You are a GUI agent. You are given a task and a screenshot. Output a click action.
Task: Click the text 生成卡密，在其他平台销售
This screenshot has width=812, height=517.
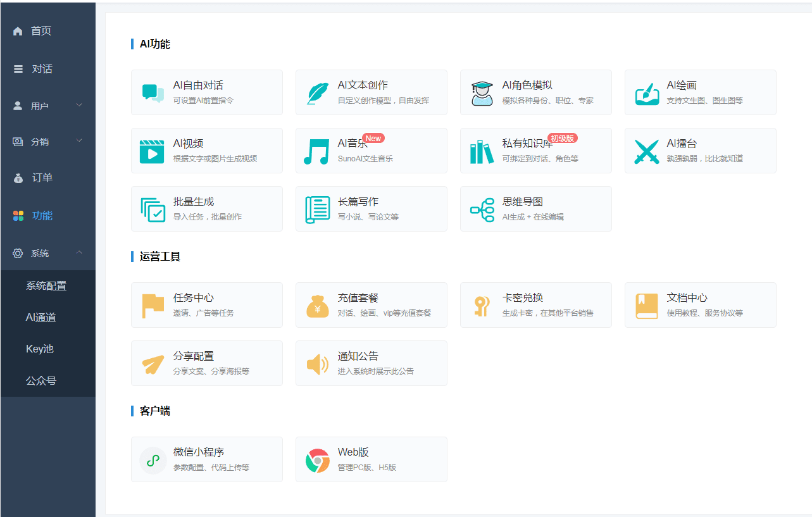[548, 313]
